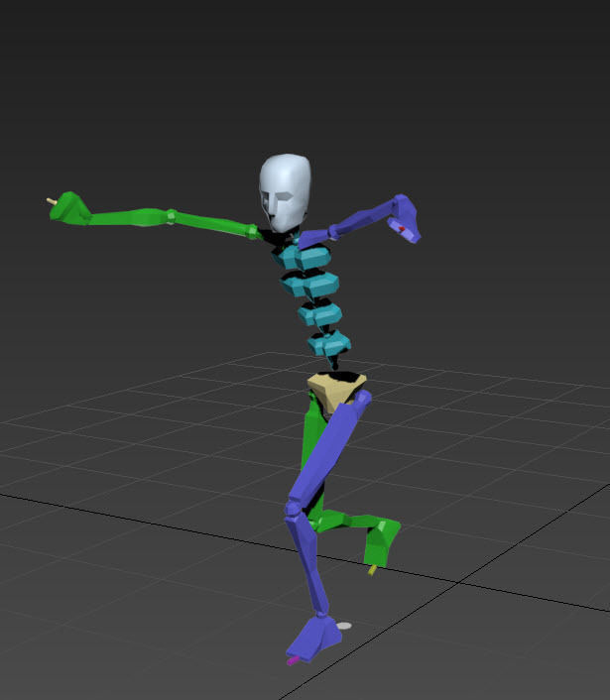Select the topmost teal spine segment

pyautogui.click(x=304, y=257)
